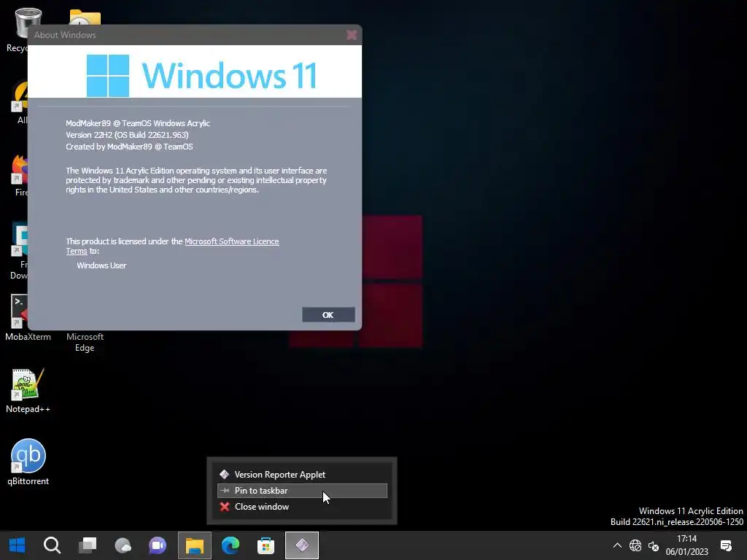Screen dimensions: 747x560
Task: Close the About Windows dialog
Action: click(352, 35)
